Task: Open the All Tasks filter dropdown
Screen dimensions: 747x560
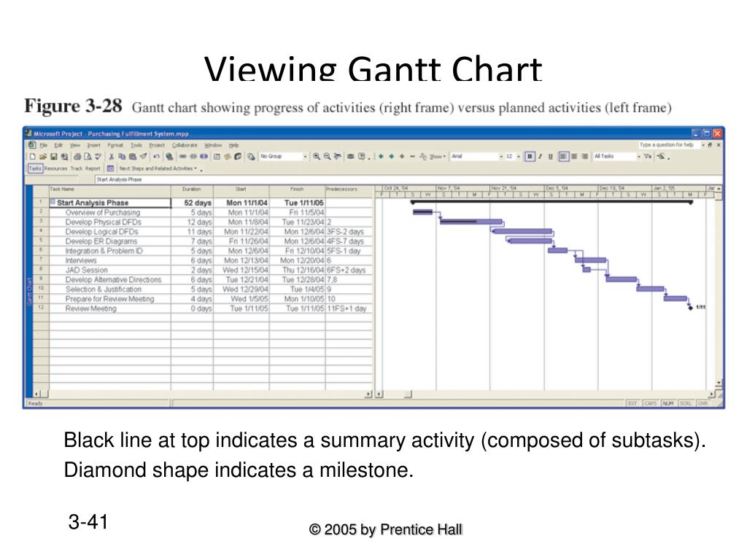Action: tap(639, 156)
